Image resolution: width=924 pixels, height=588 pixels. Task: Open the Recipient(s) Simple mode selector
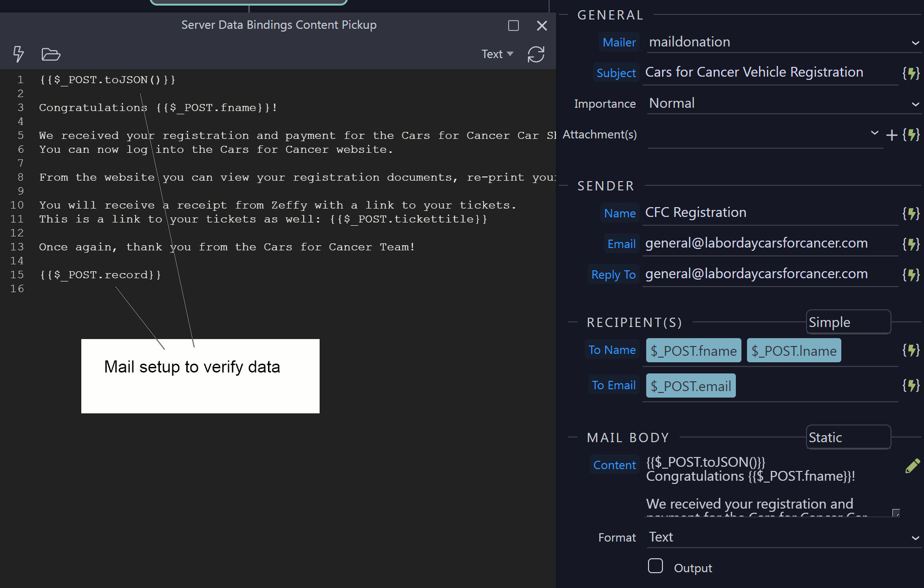[x=848, y=322]
